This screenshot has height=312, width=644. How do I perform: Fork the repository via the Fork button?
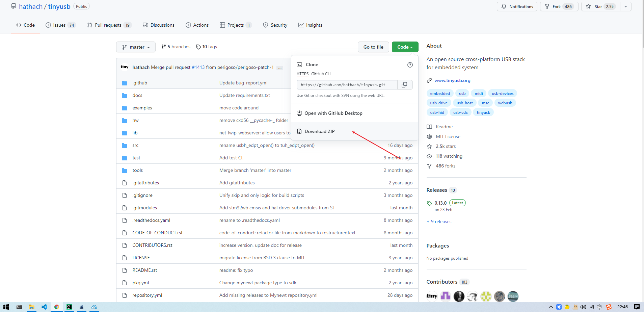(x=559, y=6)
